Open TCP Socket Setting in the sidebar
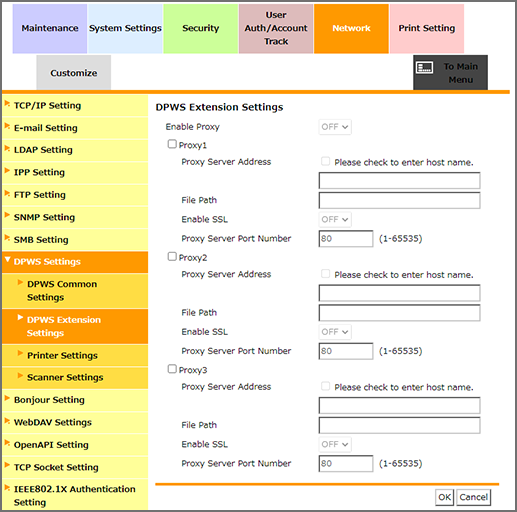 click(75, 467)
